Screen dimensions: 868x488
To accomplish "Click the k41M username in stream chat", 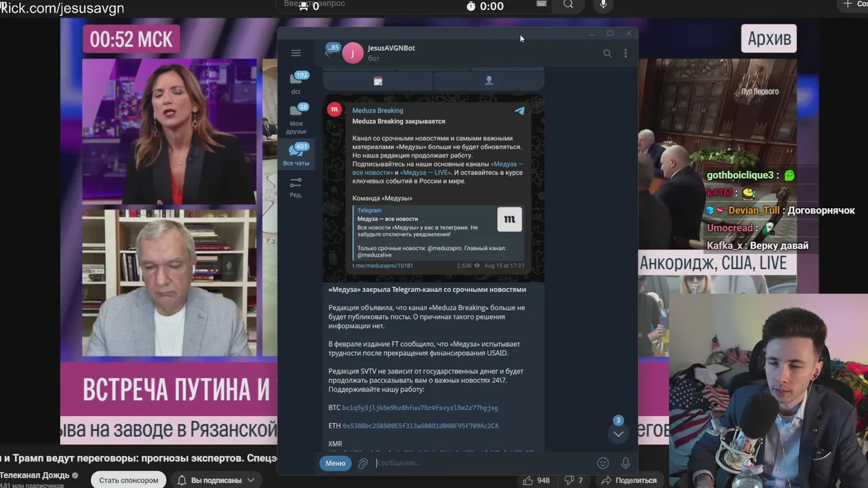I will pos(719,193).
